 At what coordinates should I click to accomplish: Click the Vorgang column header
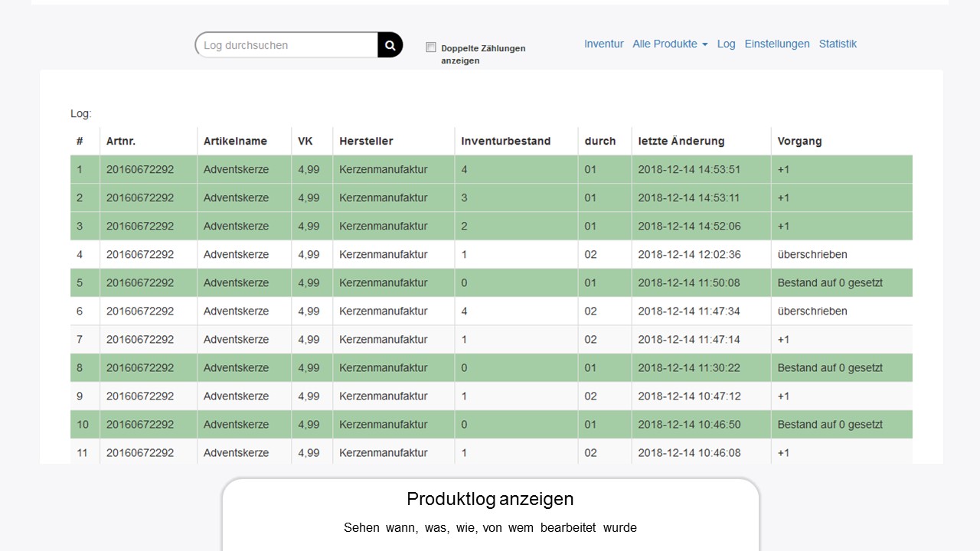(799, 142)
